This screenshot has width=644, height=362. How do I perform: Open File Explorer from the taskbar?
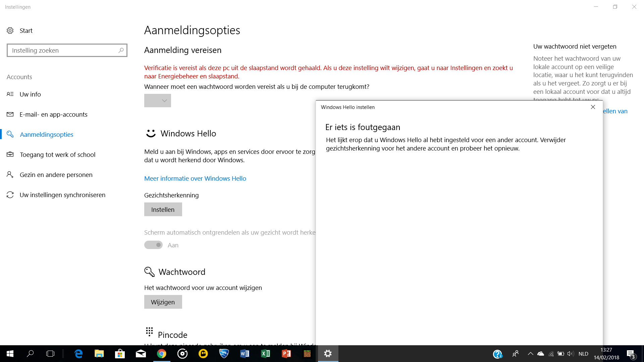99,354
